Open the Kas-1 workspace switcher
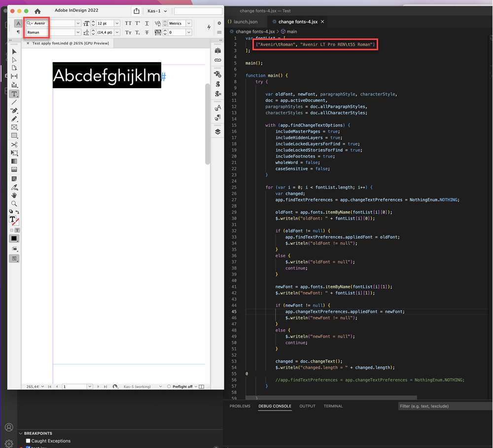This screenshot has height=448, width=493. [x=157, y=11]
